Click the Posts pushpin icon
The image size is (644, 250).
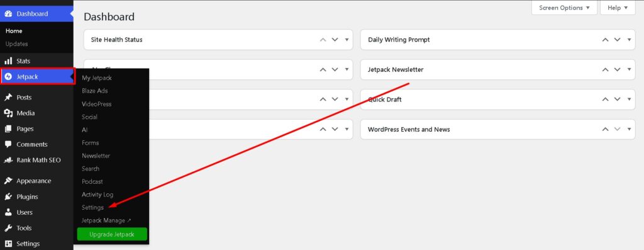click(8, 98)
